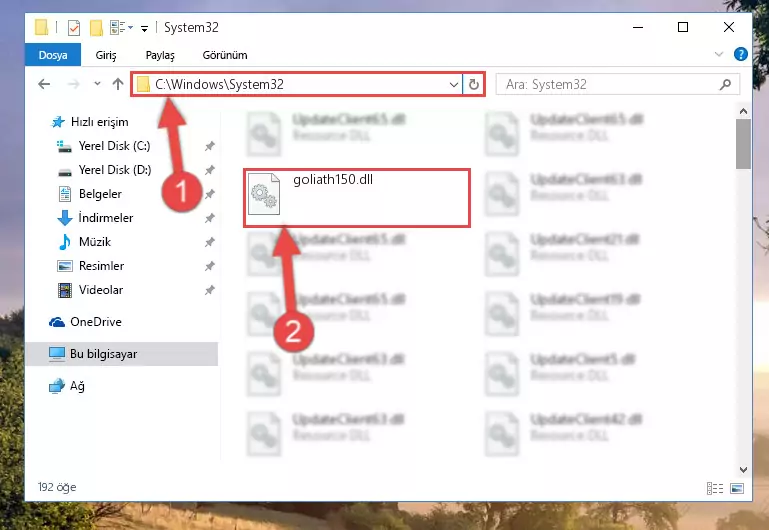The width and height of the screenshot is (769, 530).
Task: Switch to large icons view in status bar
Action: (737, 488)
